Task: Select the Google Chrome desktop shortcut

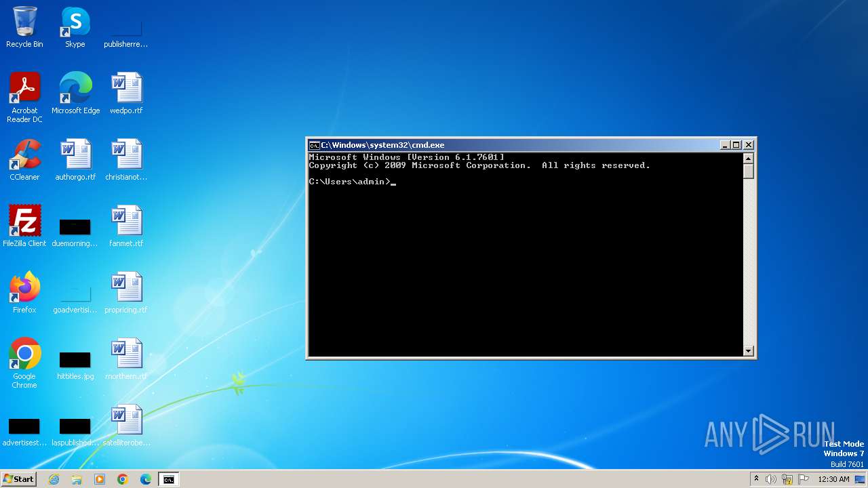Action: pos(24,363)
